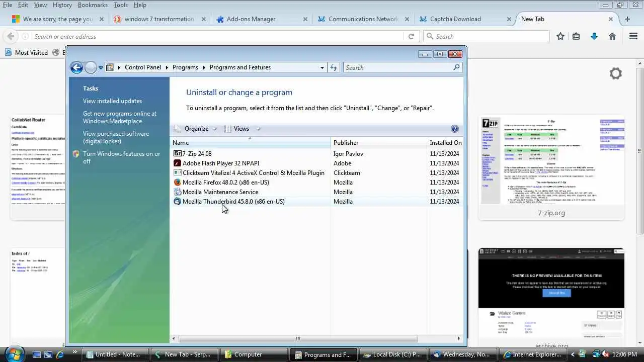Click the Mozilla Thunderbird 45.8.0 icon
Viewport: 644px width, 362px height.
177,201
